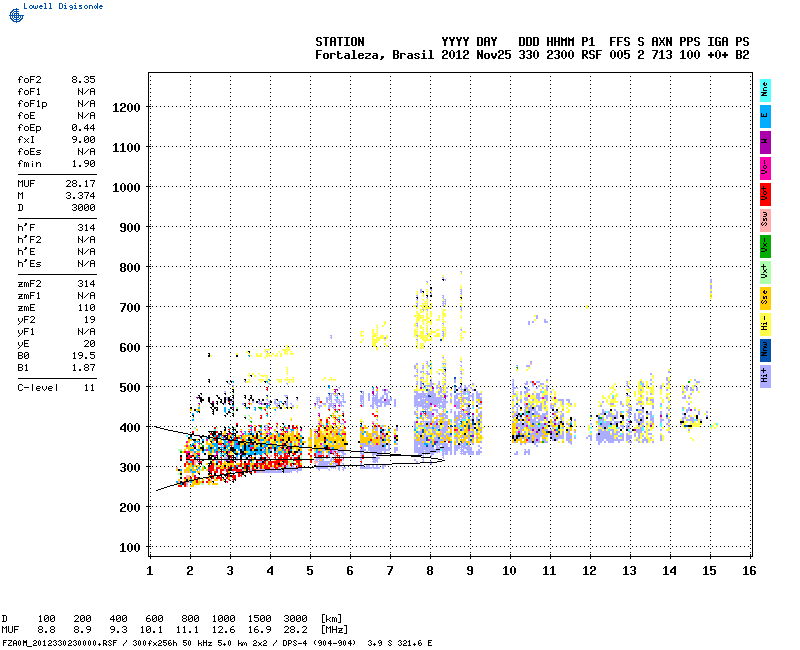Click the AXN value 713

point(662,55)
